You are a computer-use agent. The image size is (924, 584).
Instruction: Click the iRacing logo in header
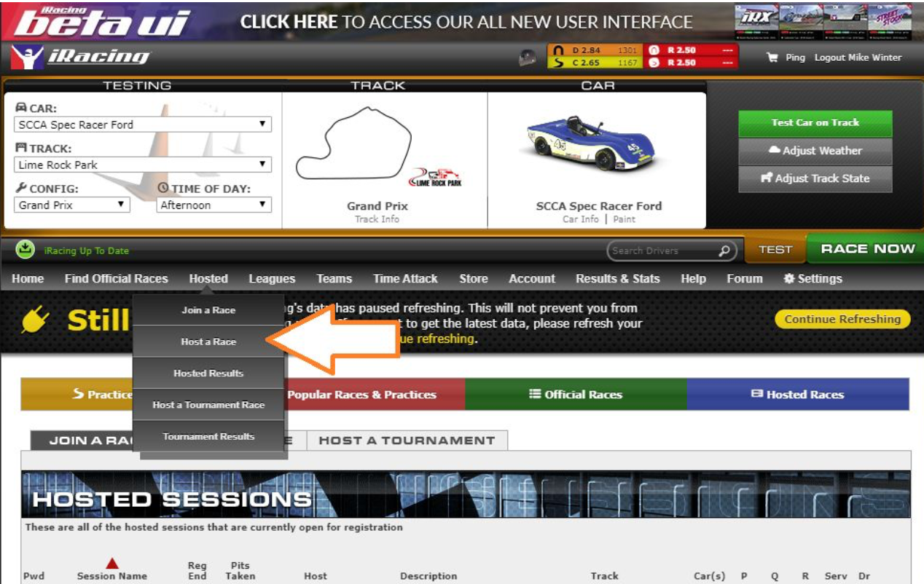(x=80, y=57)
